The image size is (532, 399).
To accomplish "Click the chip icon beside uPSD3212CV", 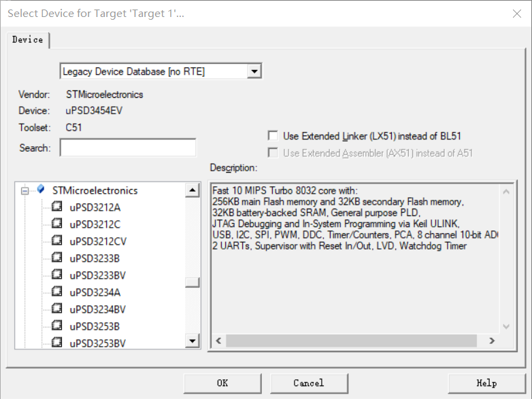I will pyautogui.click(x=57, y=240).
